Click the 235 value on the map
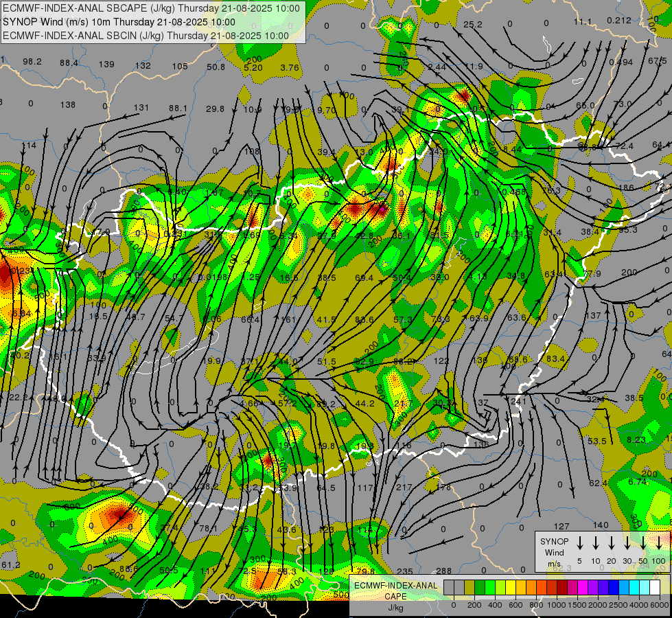The width and height of the screenshot is (672, 618). coord(404,571)
